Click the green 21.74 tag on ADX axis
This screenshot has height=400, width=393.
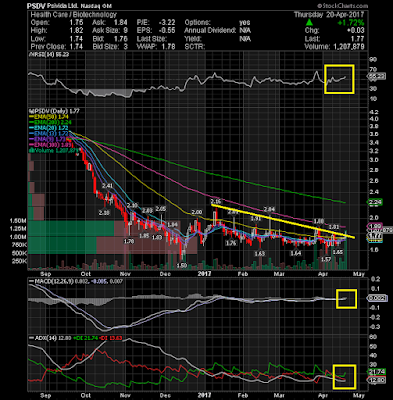377,372
